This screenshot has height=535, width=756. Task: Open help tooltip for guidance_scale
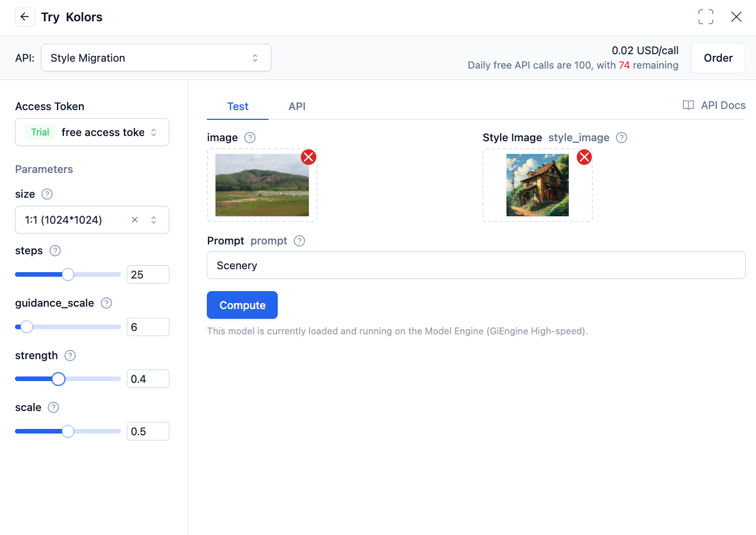(106, 303)
